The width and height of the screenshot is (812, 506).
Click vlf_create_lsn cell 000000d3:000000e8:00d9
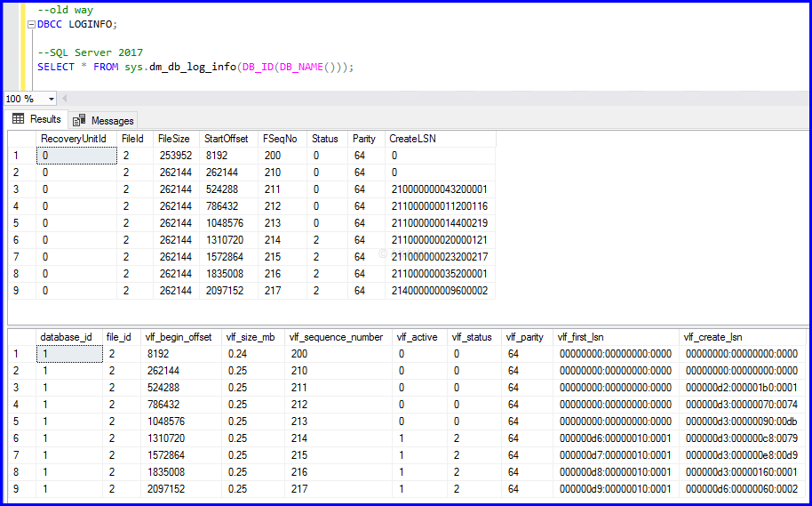[x=743, y=455]
